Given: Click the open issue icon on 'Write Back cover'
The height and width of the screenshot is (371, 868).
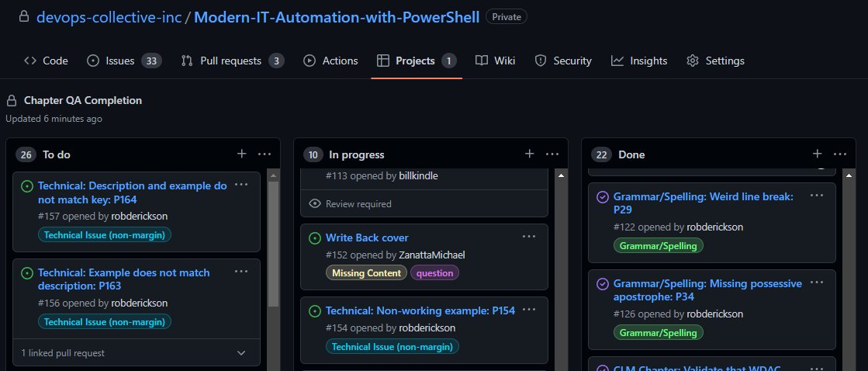Looking at the screenshot, I should click(x=314, y=238).
